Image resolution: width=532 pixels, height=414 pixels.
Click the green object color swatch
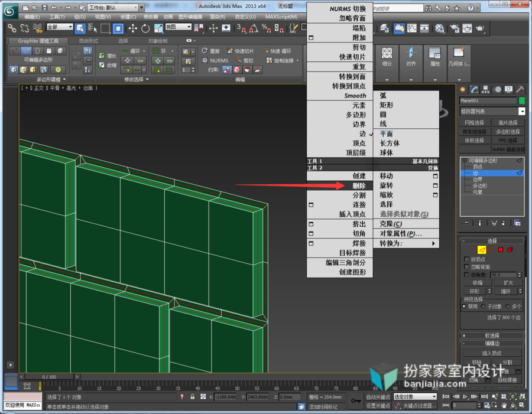pyautogui.click(x=521, y=100)
